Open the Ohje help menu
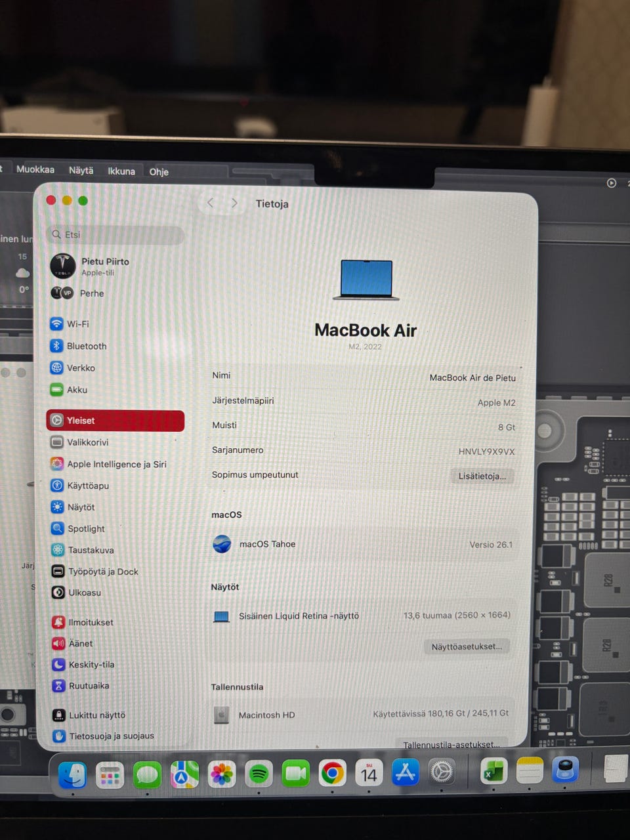Screen dimensions: 630x840 coord(159,172)
